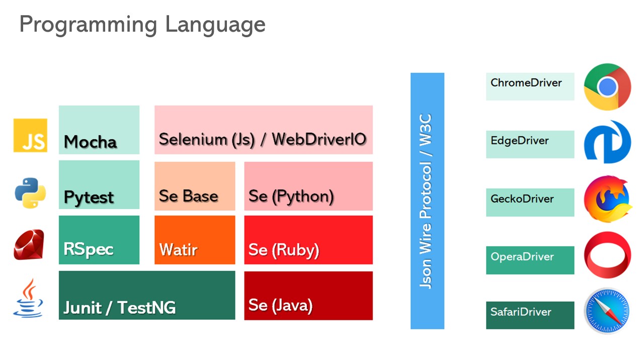
Task: Select the Mocha box
Action: click(99, 130)
